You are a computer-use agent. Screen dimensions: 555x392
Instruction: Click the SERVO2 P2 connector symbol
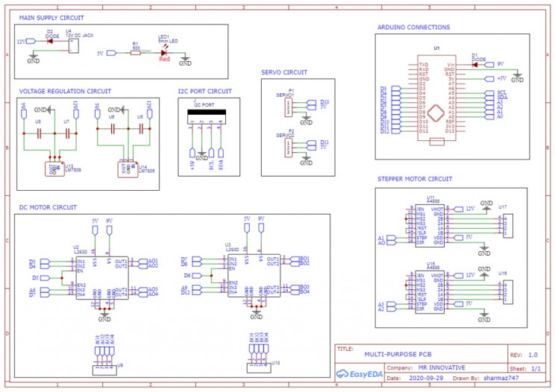point(289,148)
